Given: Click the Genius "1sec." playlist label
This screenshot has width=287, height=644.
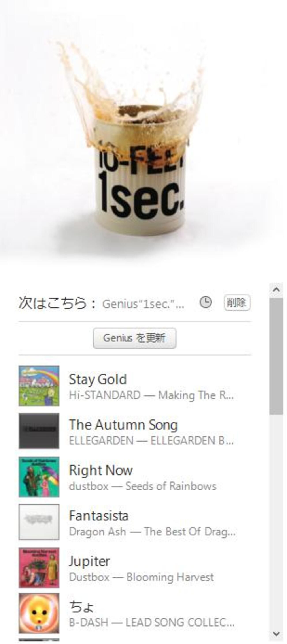Looking at the screenshot, I should click(143, 304).
